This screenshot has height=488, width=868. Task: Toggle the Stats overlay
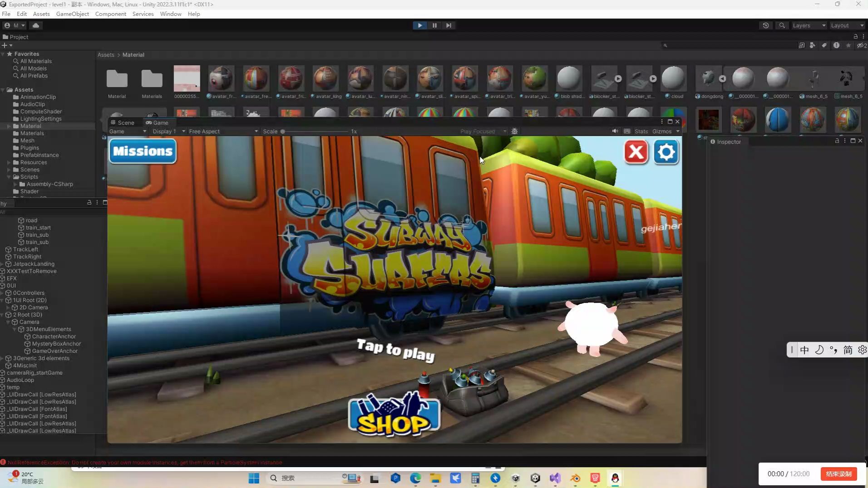coord(641,131)
